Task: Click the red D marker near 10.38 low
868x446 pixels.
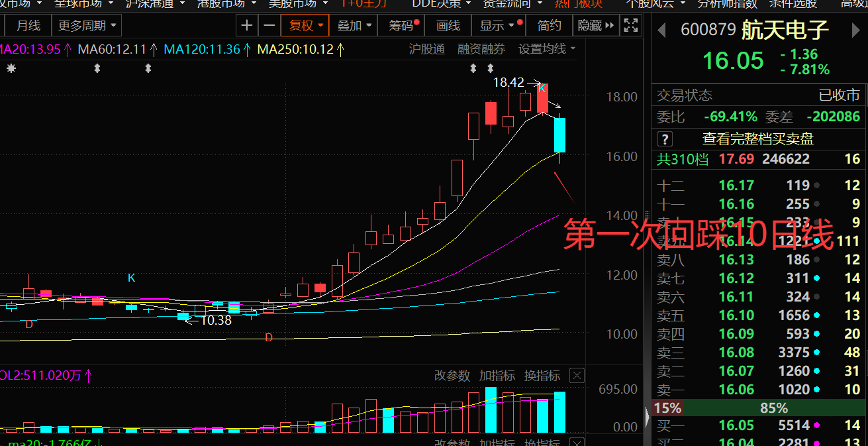Action: tap(29, 325)
